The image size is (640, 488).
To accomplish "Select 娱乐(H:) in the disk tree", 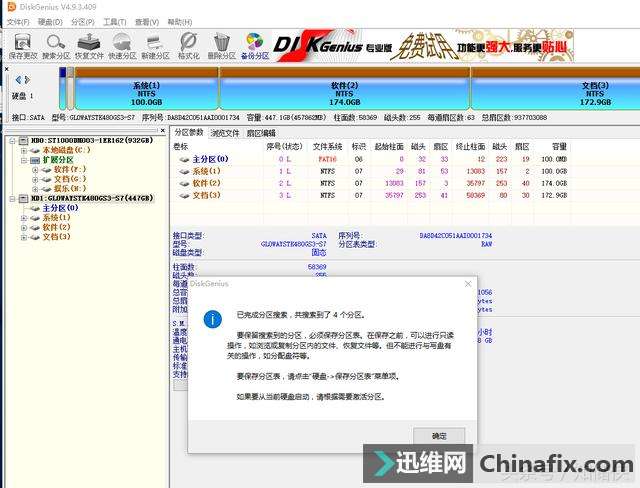I will coord(70,189).
